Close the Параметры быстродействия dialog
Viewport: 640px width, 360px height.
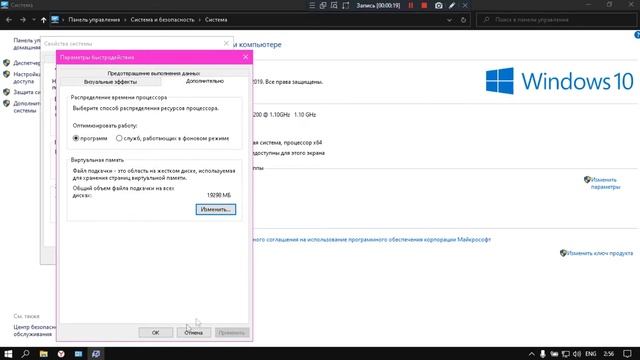coord(245,57)
